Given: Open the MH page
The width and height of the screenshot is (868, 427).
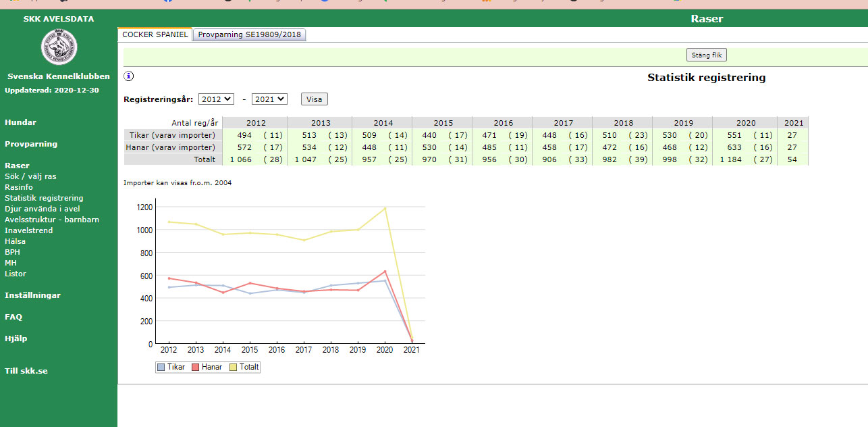Looking at the screenshot, I should point(11,263).
